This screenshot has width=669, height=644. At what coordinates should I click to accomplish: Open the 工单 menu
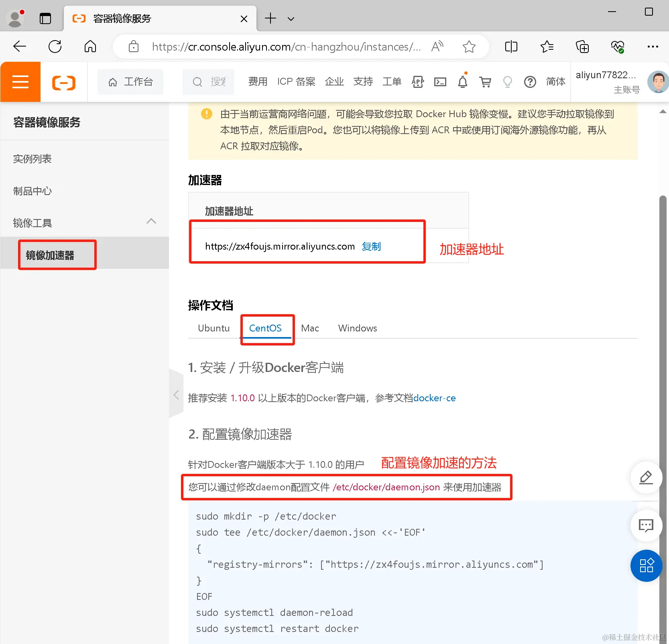click(392, 82)
